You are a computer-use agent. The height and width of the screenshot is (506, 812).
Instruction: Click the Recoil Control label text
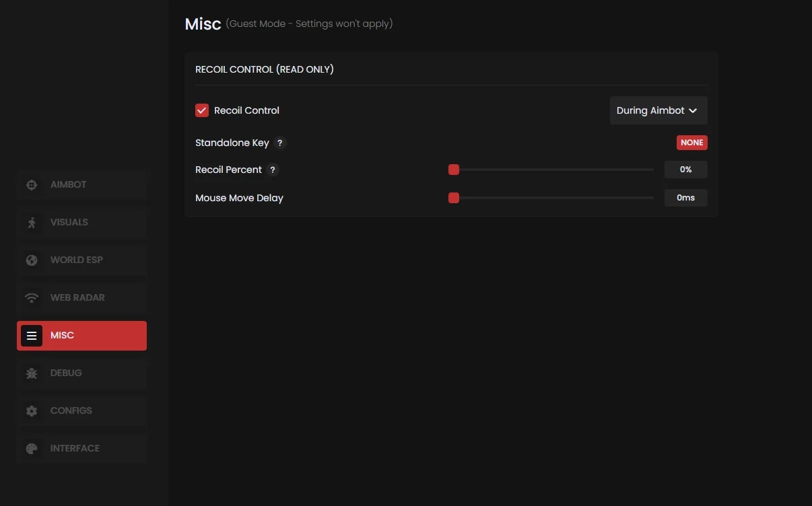(x=246, y=110)
